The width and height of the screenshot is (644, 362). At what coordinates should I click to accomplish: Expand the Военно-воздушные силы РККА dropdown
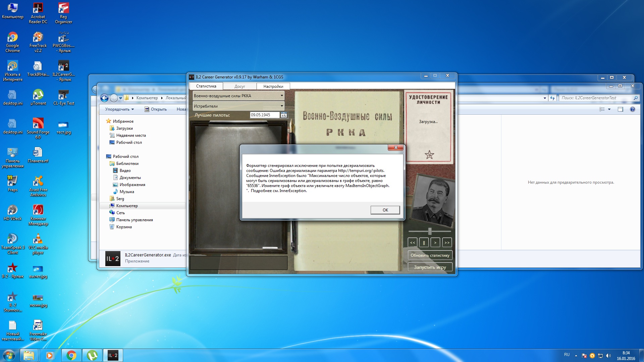238,96
